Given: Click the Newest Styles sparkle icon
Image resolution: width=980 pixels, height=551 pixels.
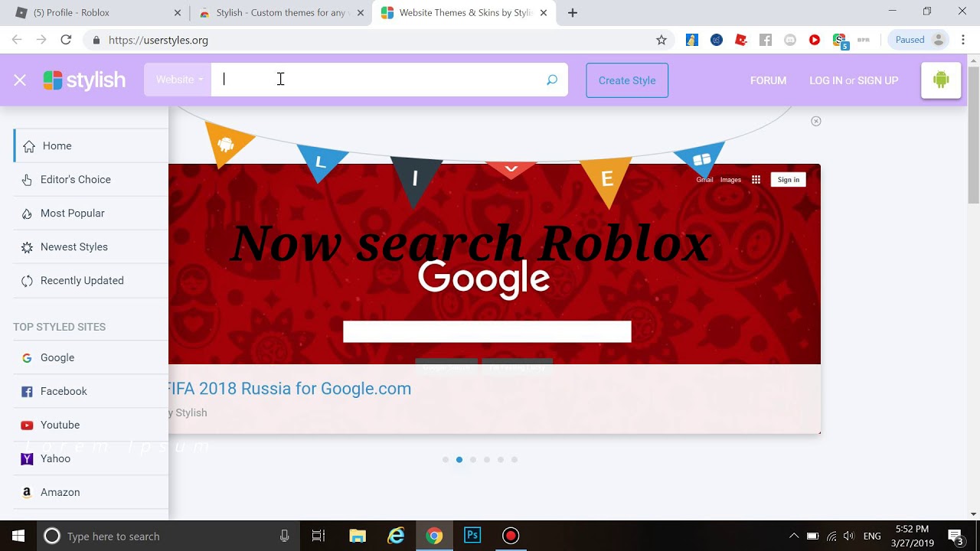Looking at the screenshot, I should (x=27, y=247).
